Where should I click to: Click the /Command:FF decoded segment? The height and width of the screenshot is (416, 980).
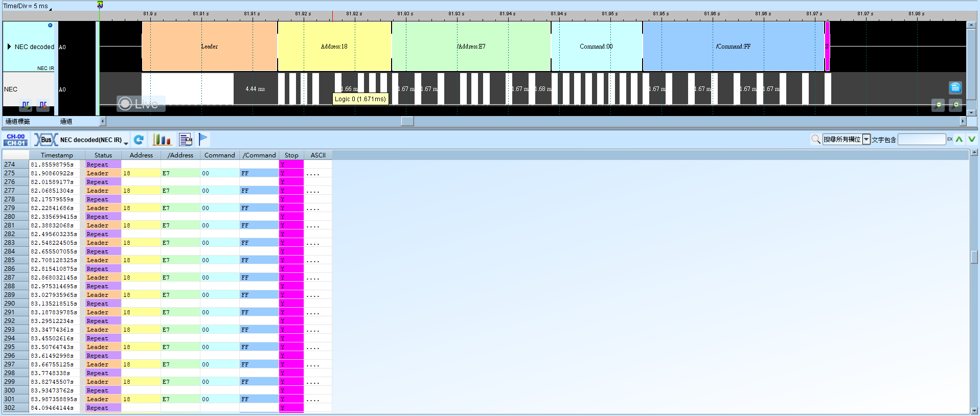pyautogui.click(x=734, y=46)
